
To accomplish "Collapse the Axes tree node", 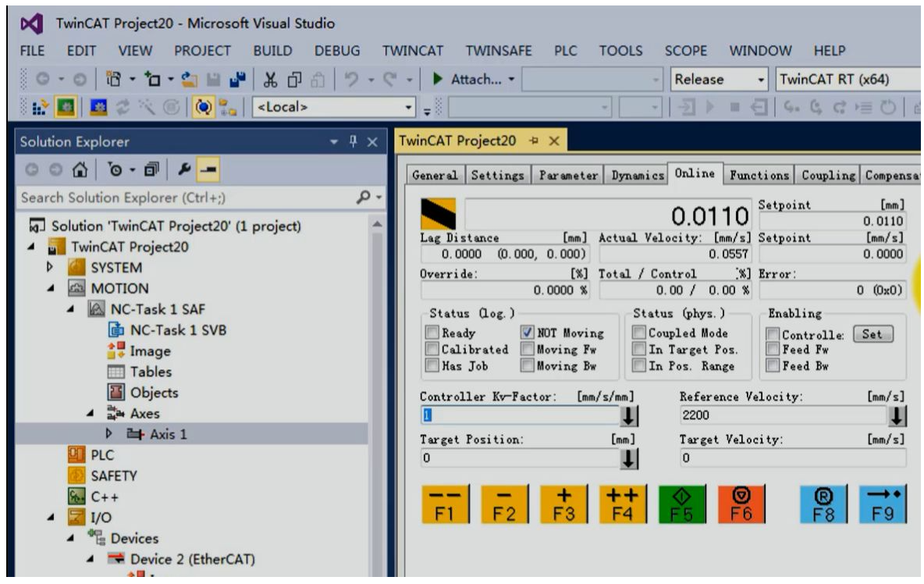I will (91, 413).
